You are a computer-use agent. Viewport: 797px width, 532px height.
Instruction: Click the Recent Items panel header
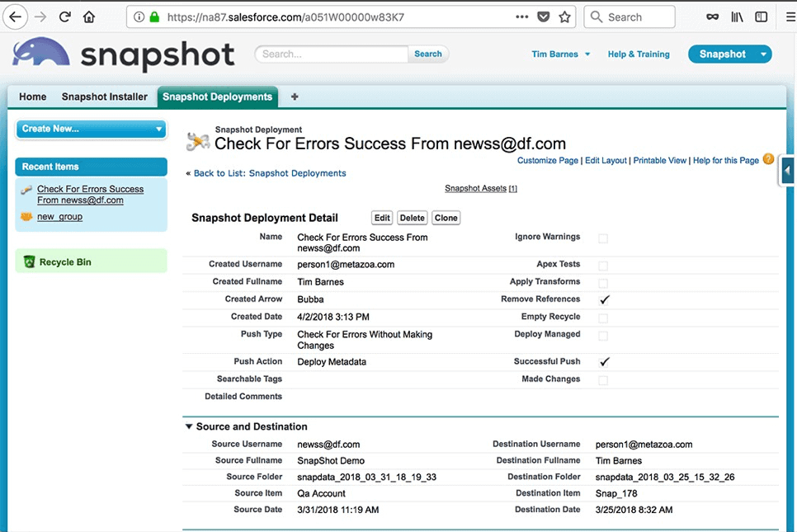click(92, 167)
